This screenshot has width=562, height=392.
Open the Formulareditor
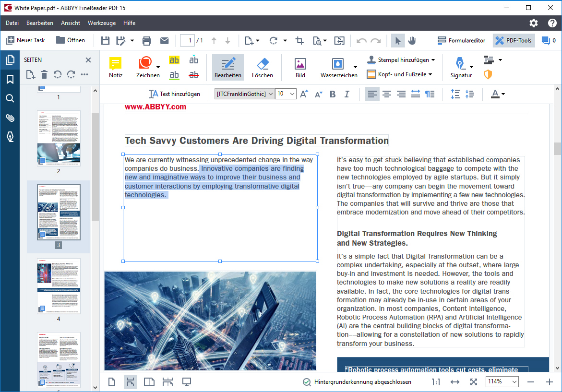point(462,40)
